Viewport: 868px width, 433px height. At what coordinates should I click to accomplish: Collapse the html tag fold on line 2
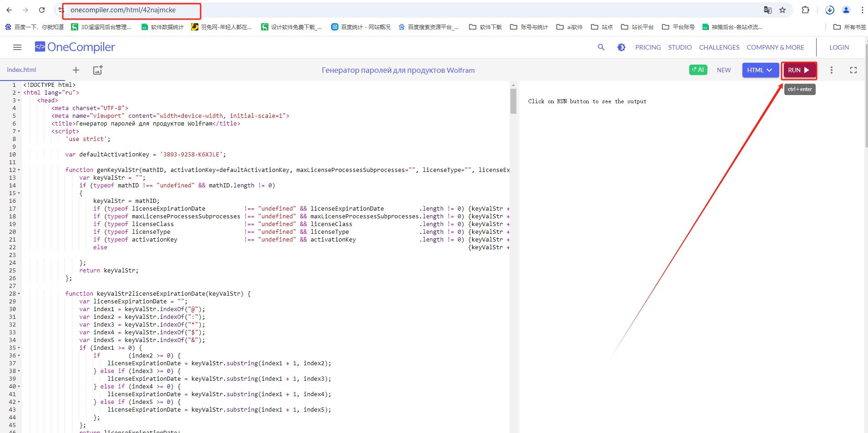coord(19,93)
